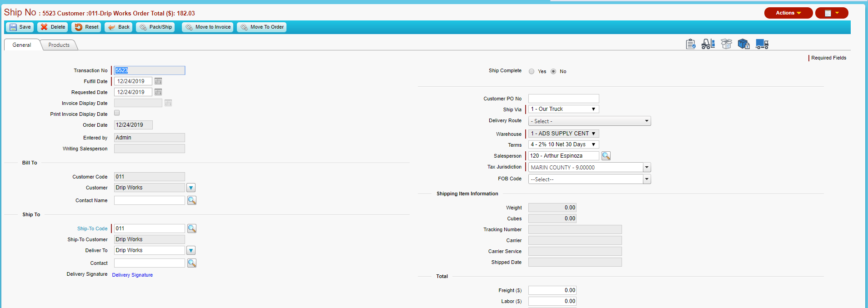Click the Ship-To Customer value Drip Works
Screen dimensions: 868x308
(150, 239)
